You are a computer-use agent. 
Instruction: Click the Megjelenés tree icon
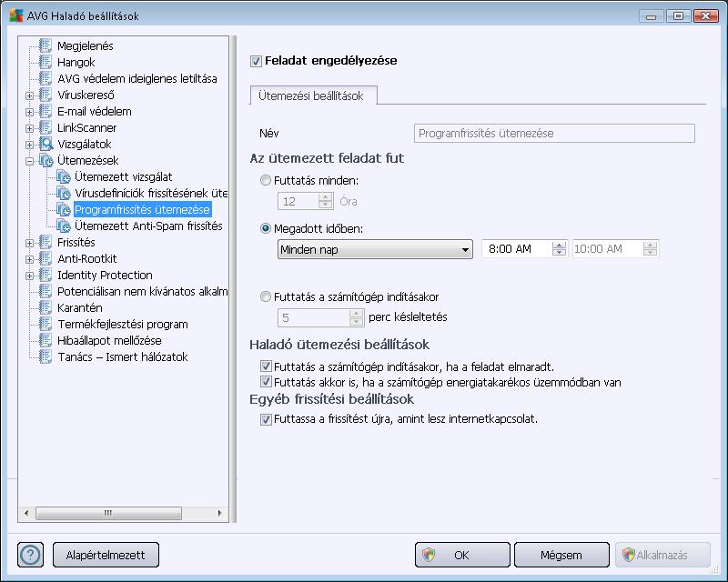pyautogui.click(x=45, y=45)
